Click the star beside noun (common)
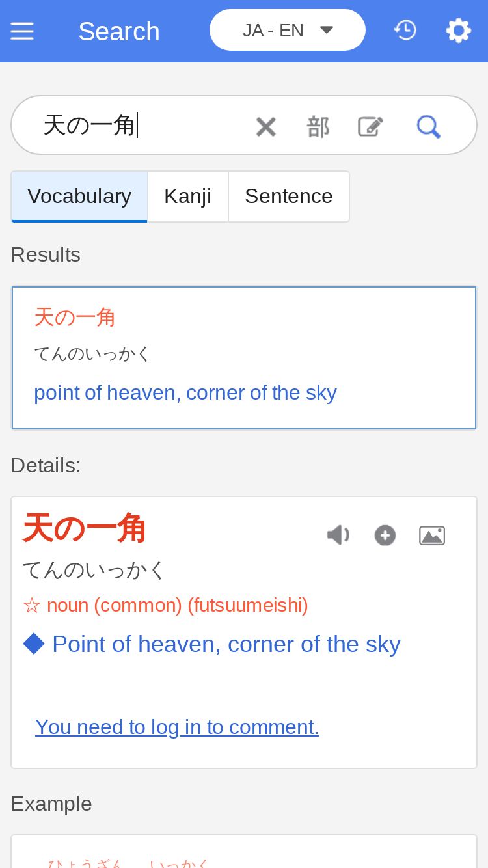The height and width of the screenshot is (868, 488). click(31, 606)
